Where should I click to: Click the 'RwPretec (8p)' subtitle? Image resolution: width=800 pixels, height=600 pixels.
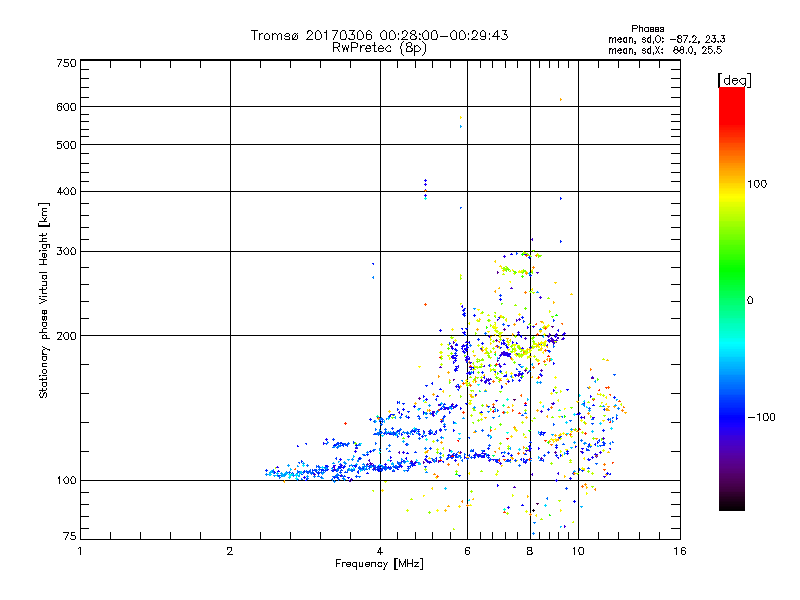tap(379, 48)
